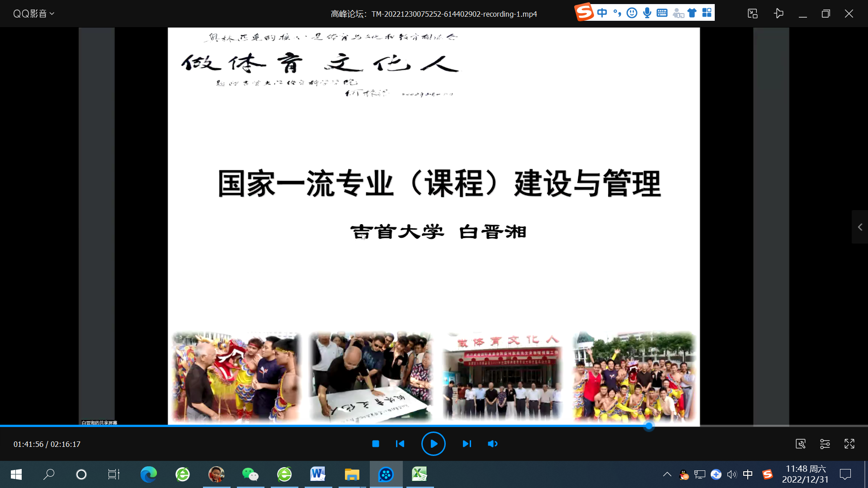Viewport: 868px width, 488px height.
Task: Open playback settings sliders icon
Action: coord(825,444)
